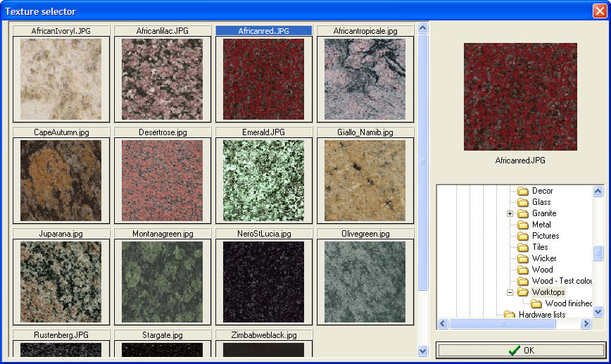Open the Wicker folder in tree
Viewport: 611px width, 364px height.
point(544,259)
